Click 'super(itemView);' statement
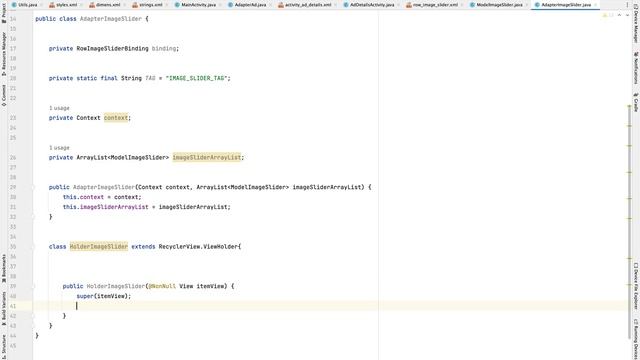640x360 pixels. pyautogui.click(x=104, y=296)
